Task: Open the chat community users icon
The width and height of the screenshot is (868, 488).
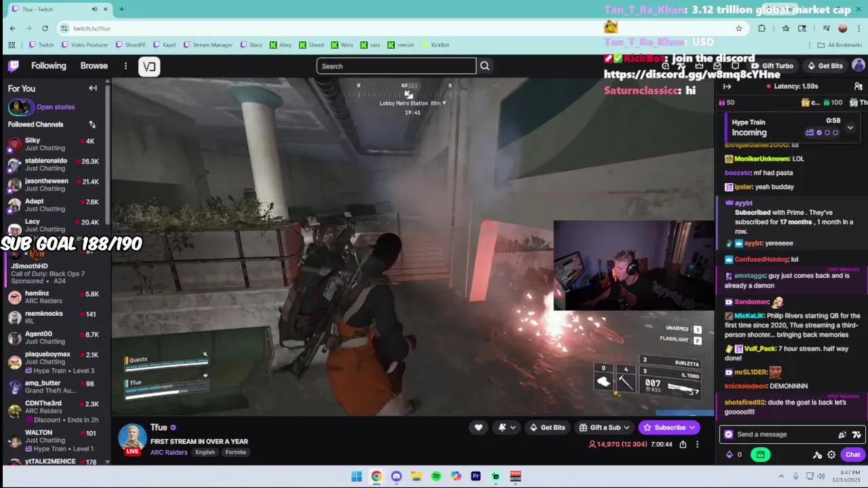Action: (x=858, y=87)
